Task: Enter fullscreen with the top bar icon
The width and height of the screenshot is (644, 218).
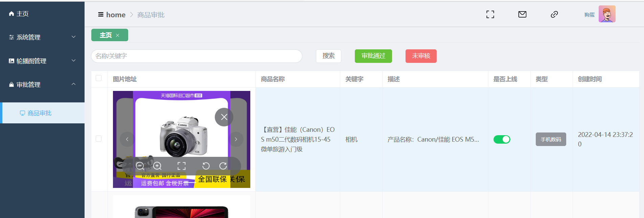Action: (490, 14)
